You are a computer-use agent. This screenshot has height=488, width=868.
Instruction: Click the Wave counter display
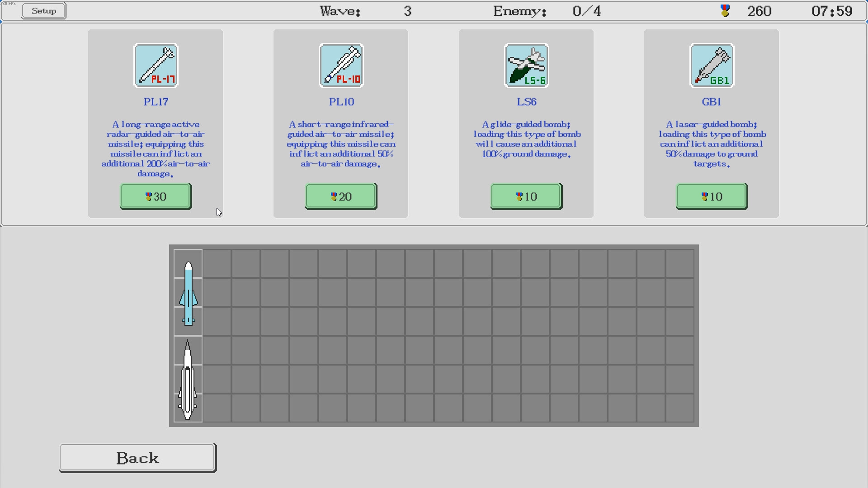pos(362,11)
